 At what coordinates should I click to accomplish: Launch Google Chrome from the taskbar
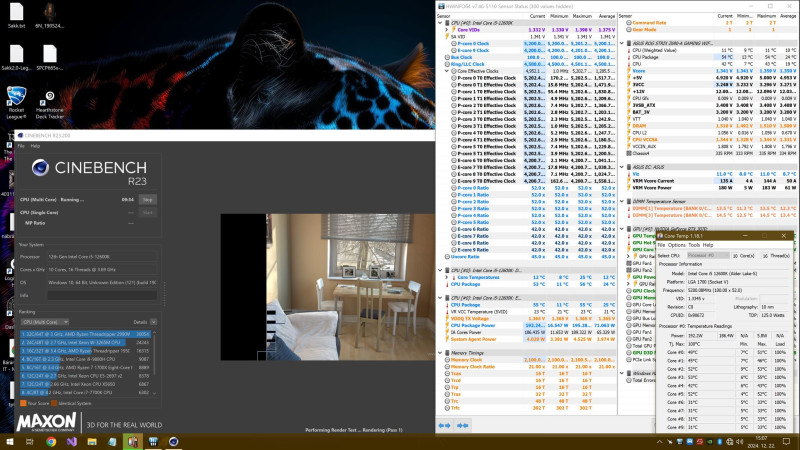(51, 441)
